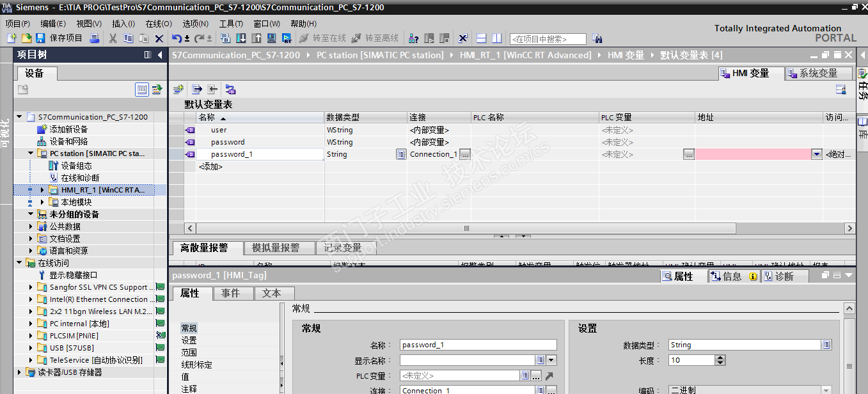
Task: Click the binoculars search icon
Action: 597,38
